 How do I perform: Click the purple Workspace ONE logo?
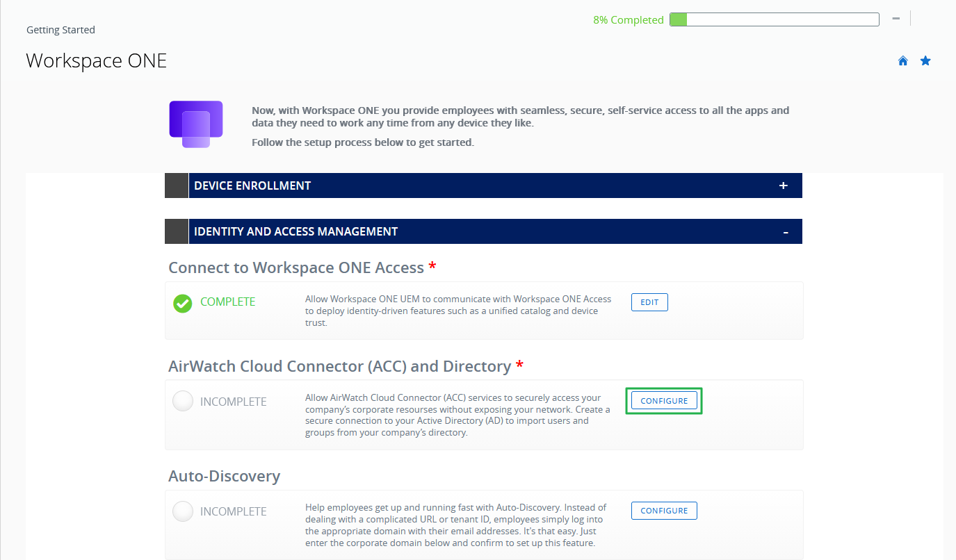195,124
